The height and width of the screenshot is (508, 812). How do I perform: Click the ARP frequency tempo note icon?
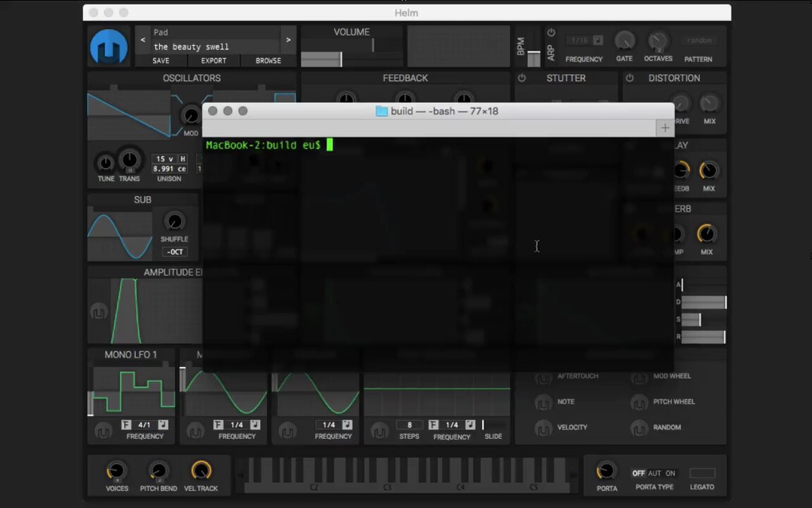598,40
